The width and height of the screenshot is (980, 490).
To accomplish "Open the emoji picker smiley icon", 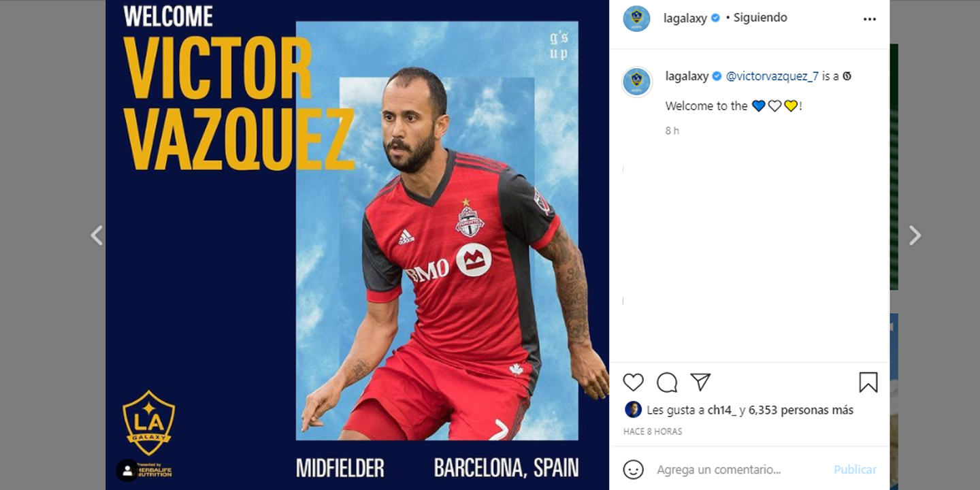I will coord(634,469).
